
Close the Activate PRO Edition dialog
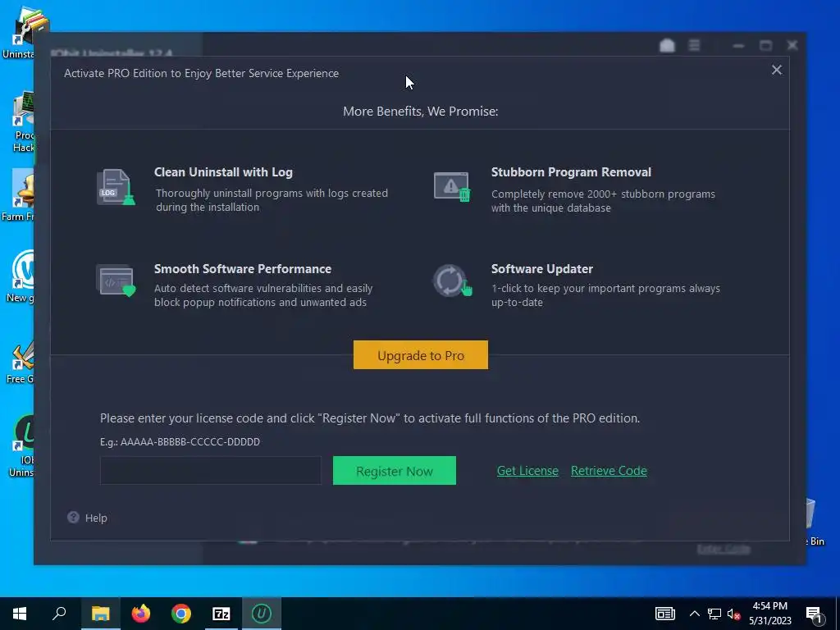tap(776, 70)
